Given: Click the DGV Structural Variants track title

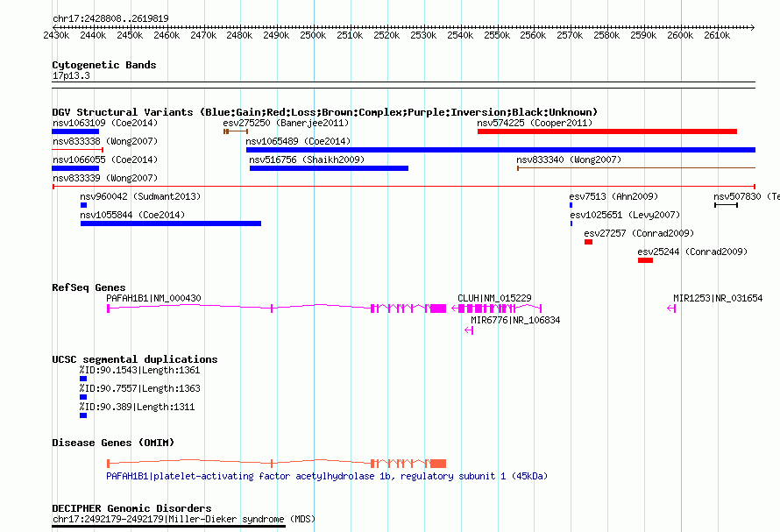Looking at the screenshot, I should pos(325,112).
